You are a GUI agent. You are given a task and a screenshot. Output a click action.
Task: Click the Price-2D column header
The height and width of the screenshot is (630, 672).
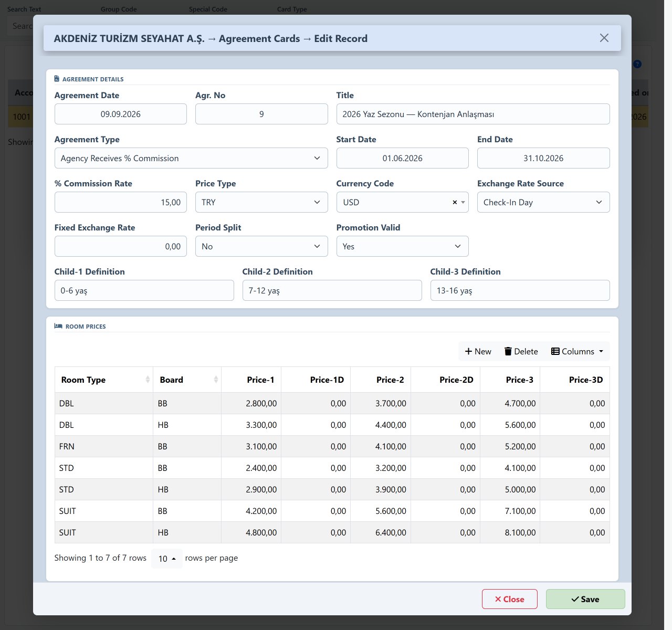445,380
